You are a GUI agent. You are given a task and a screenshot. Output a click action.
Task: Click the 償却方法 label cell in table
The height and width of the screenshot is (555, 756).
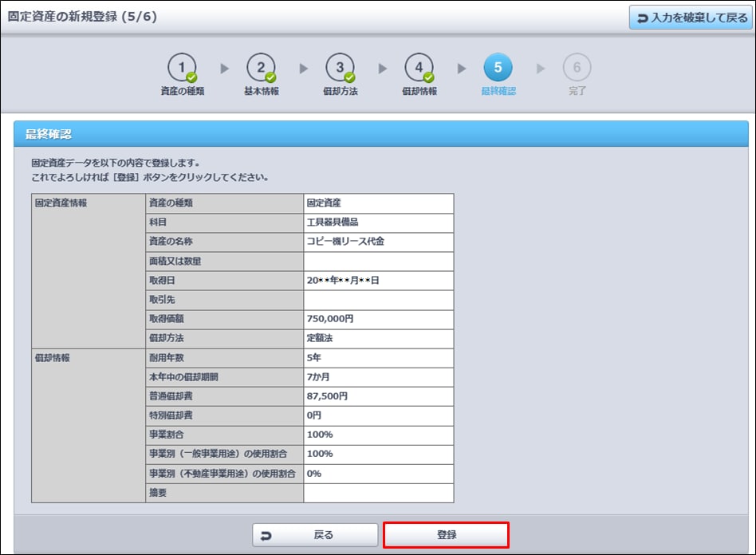point(224,338)
